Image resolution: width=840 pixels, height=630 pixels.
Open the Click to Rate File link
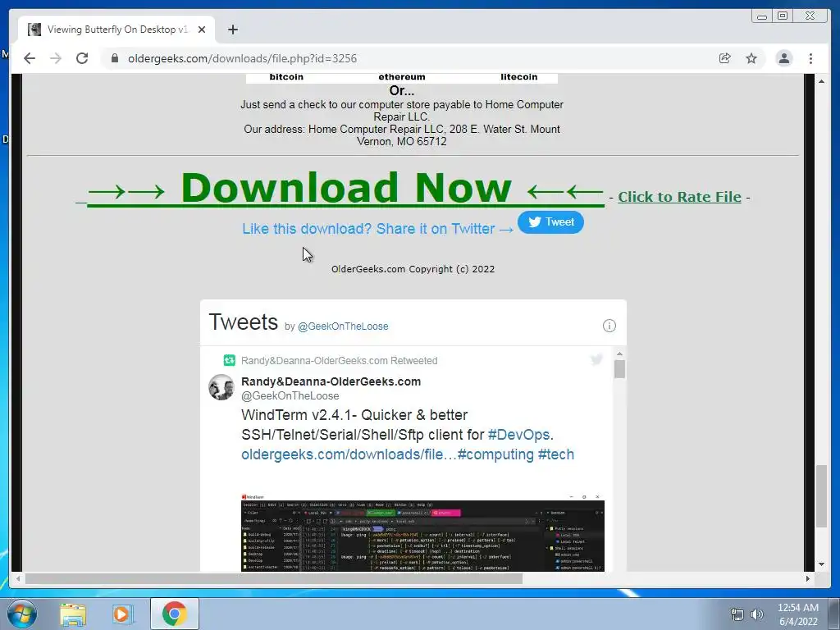pos(679,197)
